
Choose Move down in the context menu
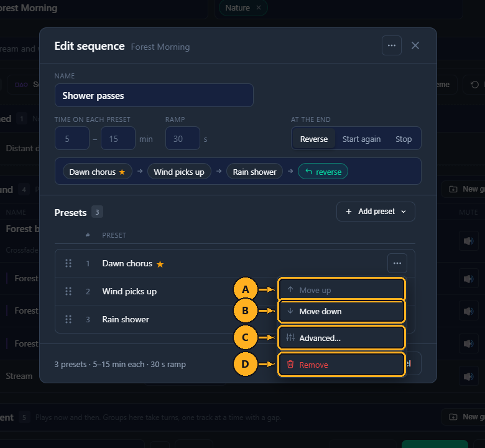(341, 311)
